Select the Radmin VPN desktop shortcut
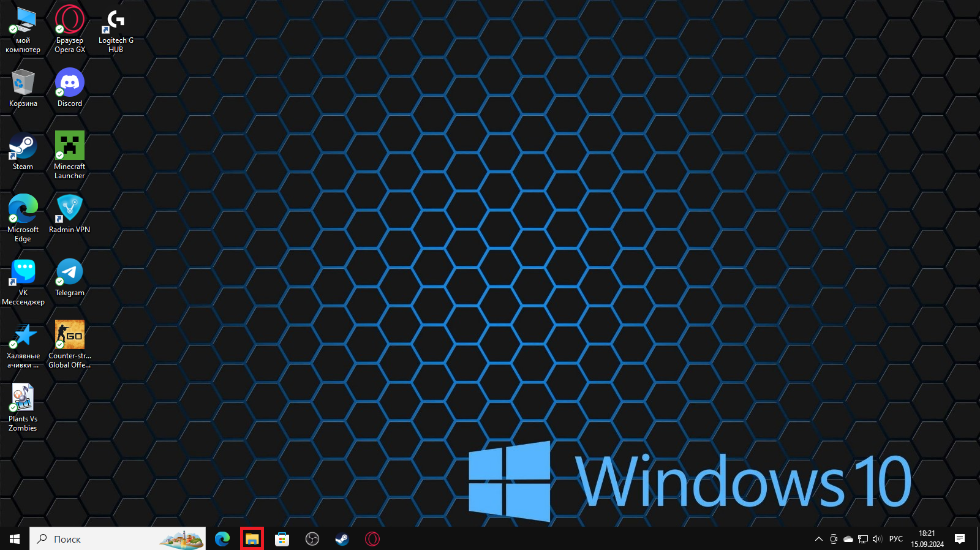Viewport: 980px width, 550px height. coord(70,214)
